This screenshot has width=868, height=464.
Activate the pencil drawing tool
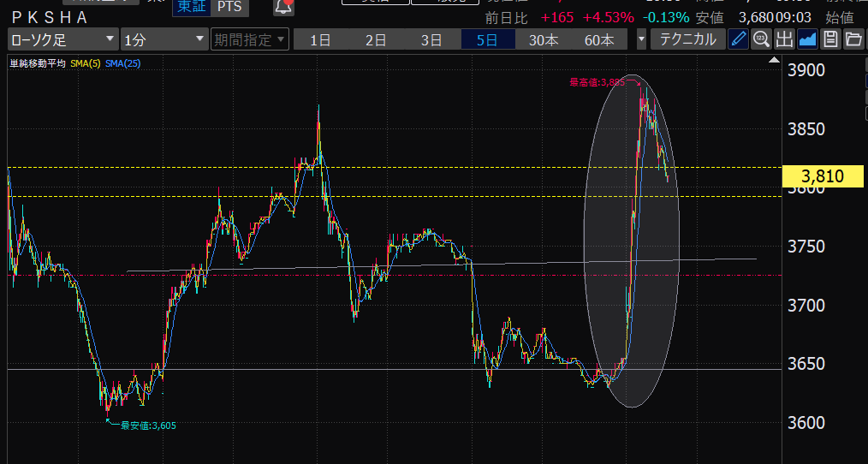tap(739, 39)
